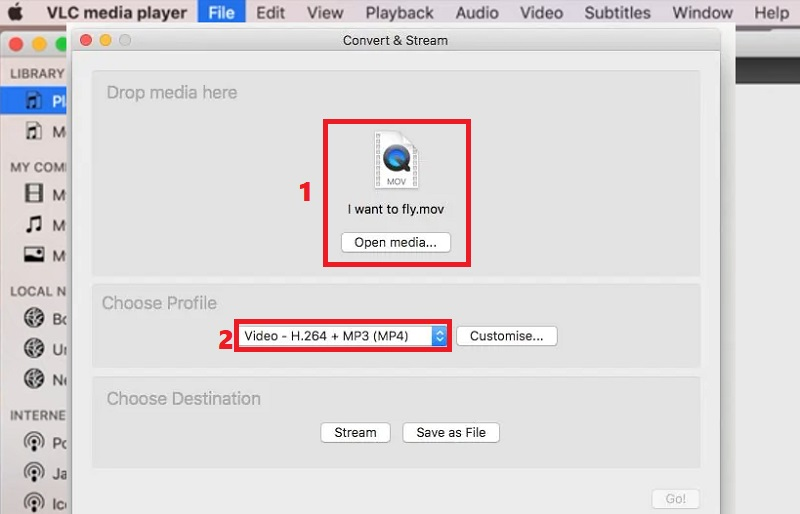Open the Subtitles menu

(x=617, y=12)
